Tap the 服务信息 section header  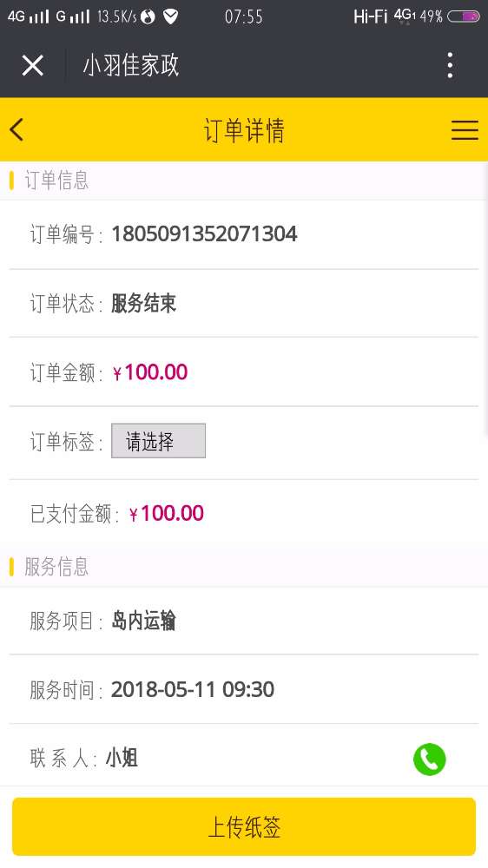(x=56, y=567)
